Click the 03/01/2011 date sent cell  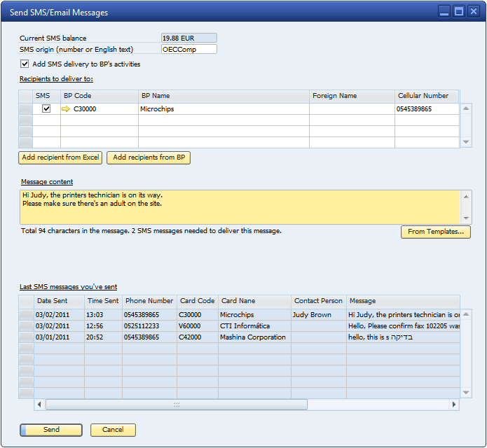59,337
